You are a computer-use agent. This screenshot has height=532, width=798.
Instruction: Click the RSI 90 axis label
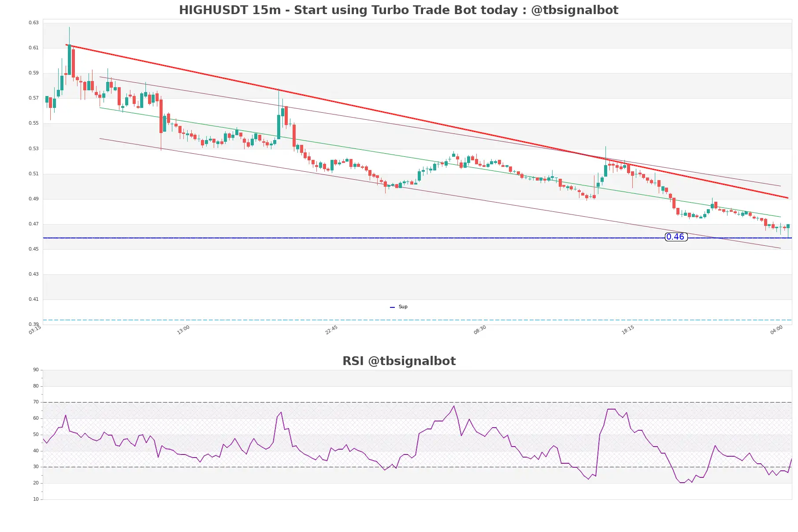[36, 370]
